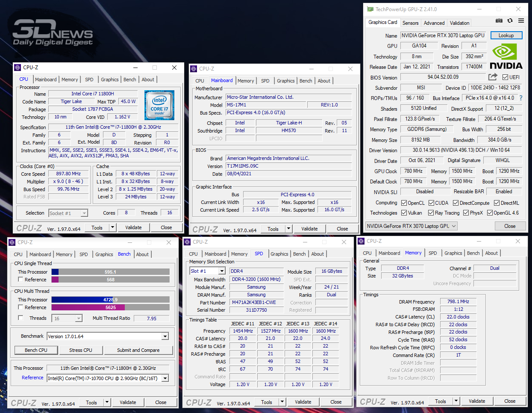Click the Stress CPU button

pos(81,350)
